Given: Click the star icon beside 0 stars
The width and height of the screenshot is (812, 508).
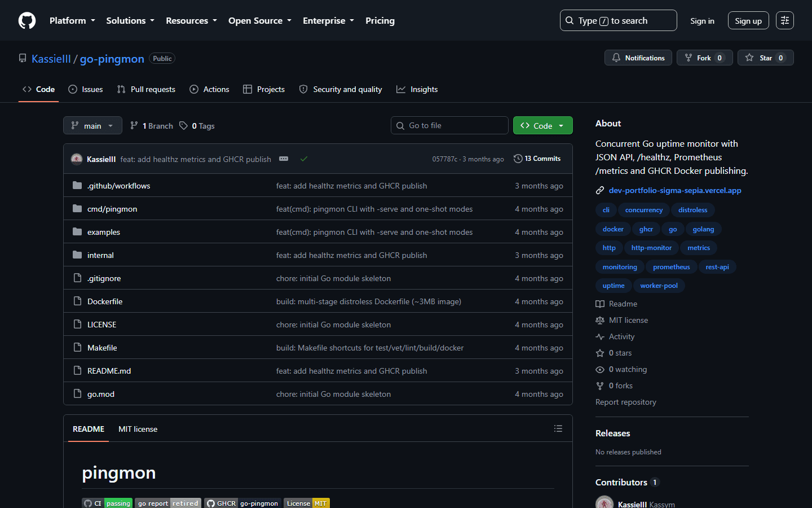Looking at the screenshot, I should pos(600,353).
